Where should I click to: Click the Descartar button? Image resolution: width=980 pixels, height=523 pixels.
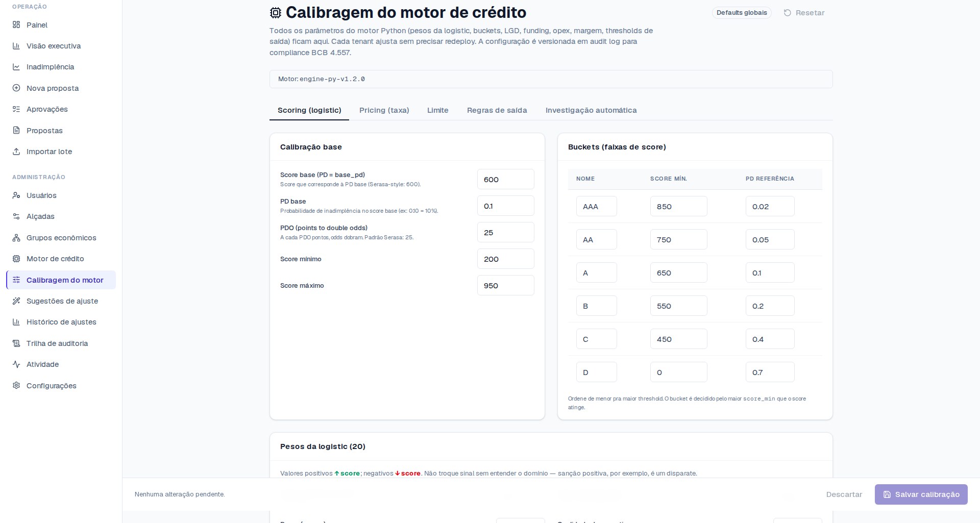point(844,494)
